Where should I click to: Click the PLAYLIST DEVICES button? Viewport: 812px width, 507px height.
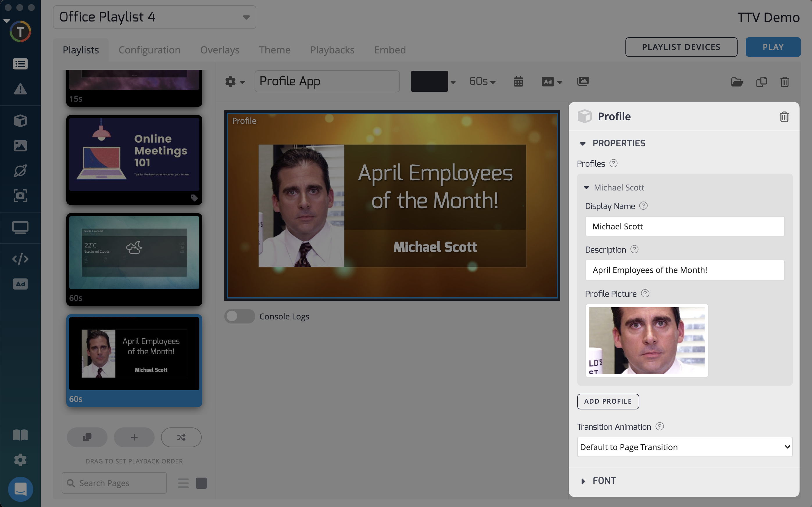pyautogui.click(x=681, y=47)
